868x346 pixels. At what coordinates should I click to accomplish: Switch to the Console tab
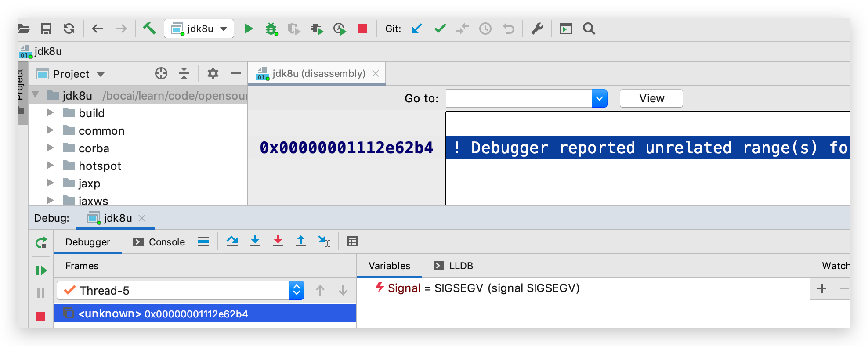tap(159, 242)
